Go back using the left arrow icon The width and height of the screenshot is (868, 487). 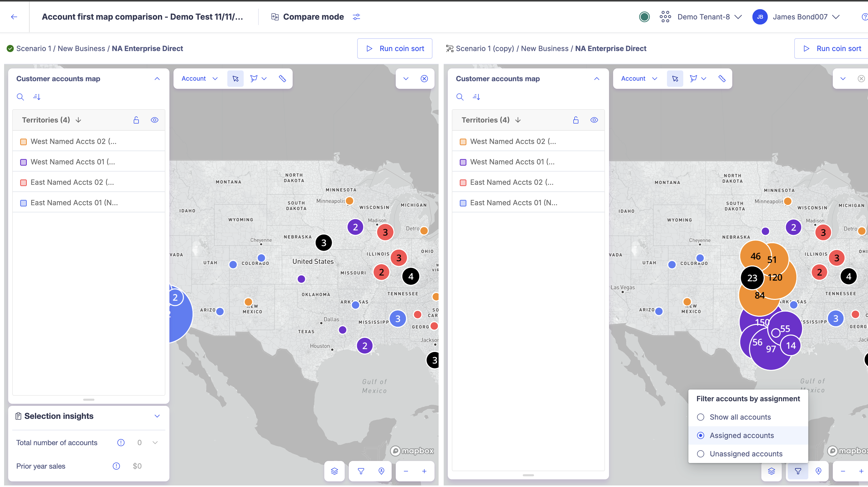(x=14, y=17)
